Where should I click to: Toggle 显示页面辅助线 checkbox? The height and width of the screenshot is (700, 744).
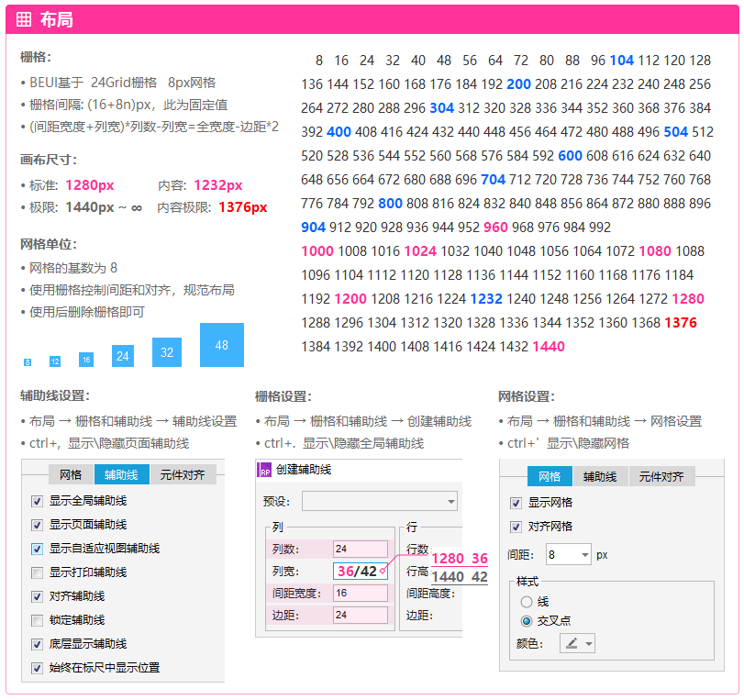[x=37, y=525]
